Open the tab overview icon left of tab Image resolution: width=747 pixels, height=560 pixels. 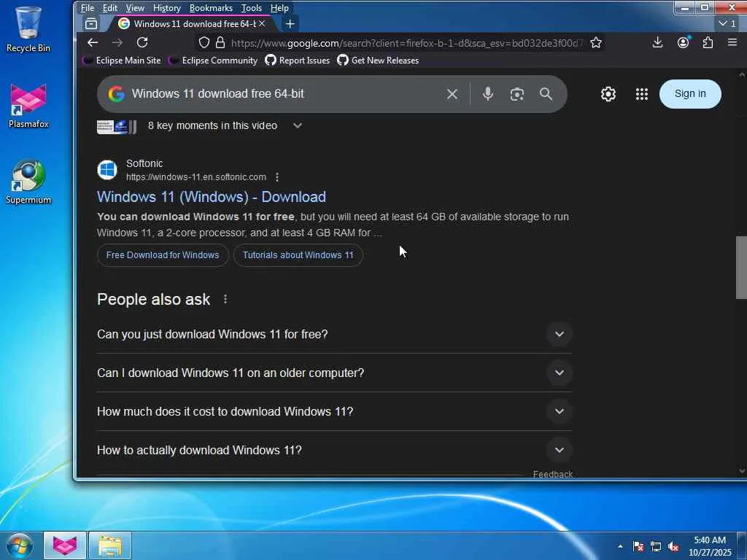(x=91, y=23)
